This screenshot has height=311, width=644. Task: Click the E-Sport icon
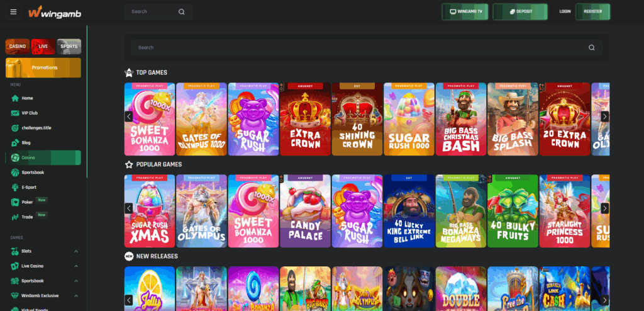[x=15, y=187]
